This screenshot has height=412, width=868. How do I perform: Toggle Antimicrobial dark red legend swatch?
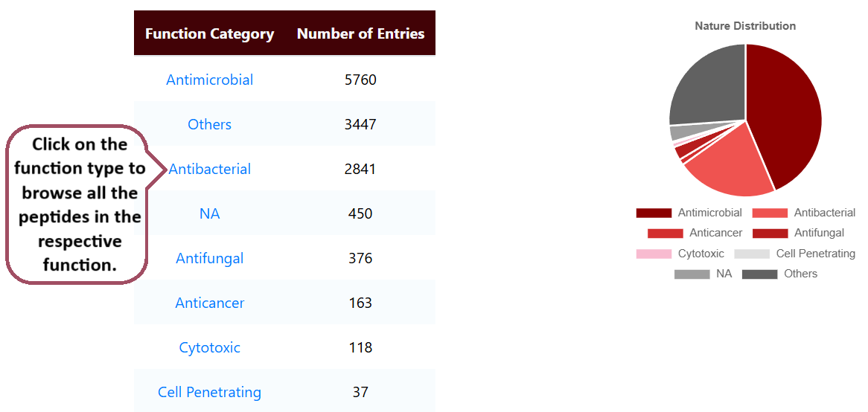tap(654, 213)
